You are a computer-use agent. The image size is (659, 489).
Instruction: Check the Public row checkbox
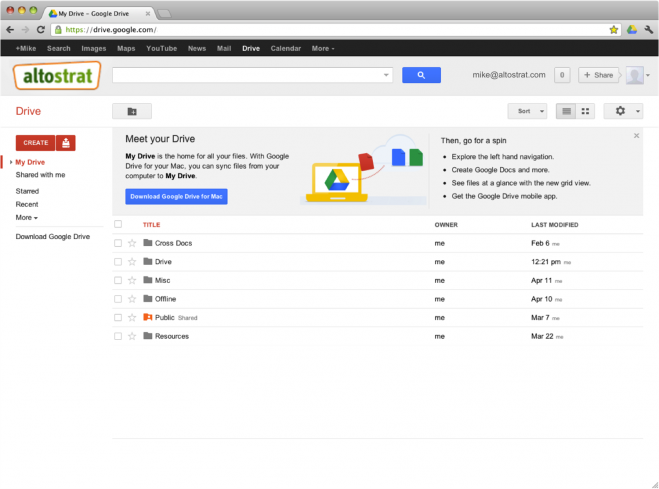118,318
